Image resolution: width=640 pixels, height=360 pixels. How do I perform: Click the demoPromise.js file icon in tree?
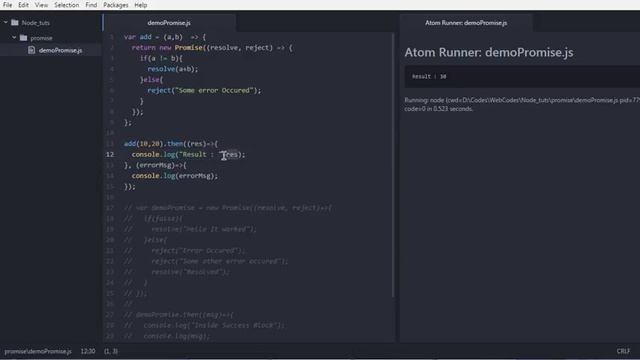31,50
